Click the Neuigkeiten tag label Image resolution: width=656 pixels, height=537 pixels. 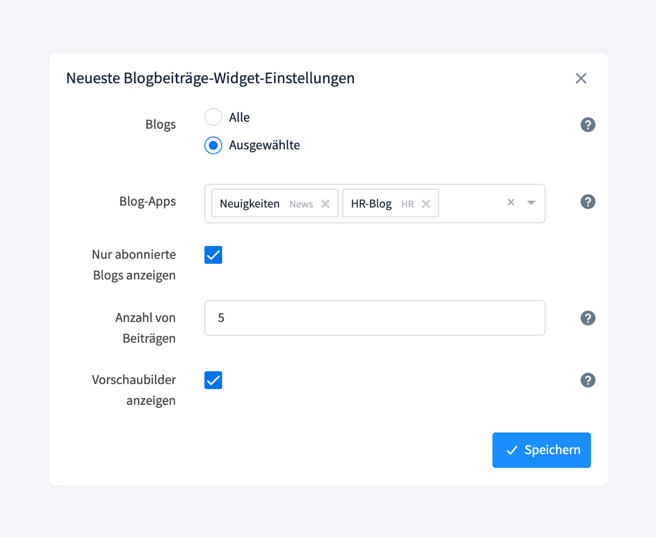(x=250, y=204)
